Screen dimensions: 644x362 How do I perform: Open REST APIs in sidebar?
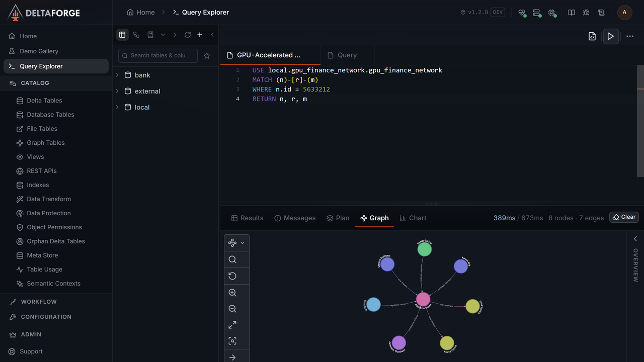pyautogui.click(x=42, y=171)
